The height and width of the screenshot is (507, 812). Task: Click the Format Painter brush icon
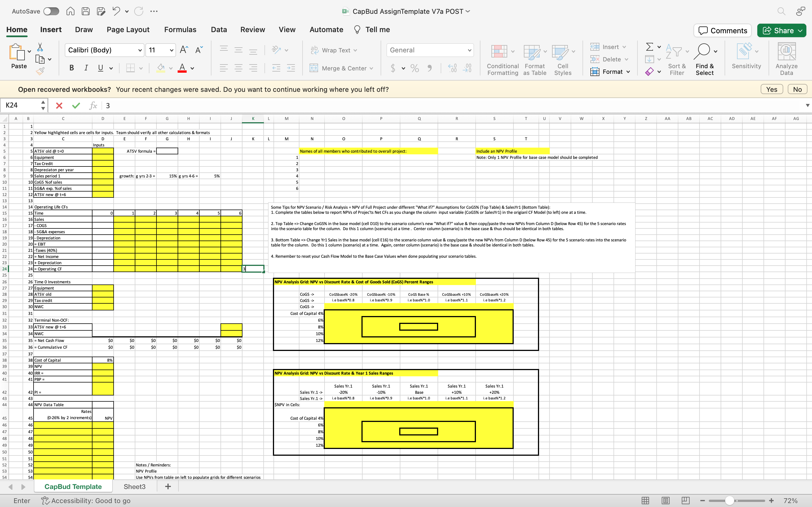point(40,71)
